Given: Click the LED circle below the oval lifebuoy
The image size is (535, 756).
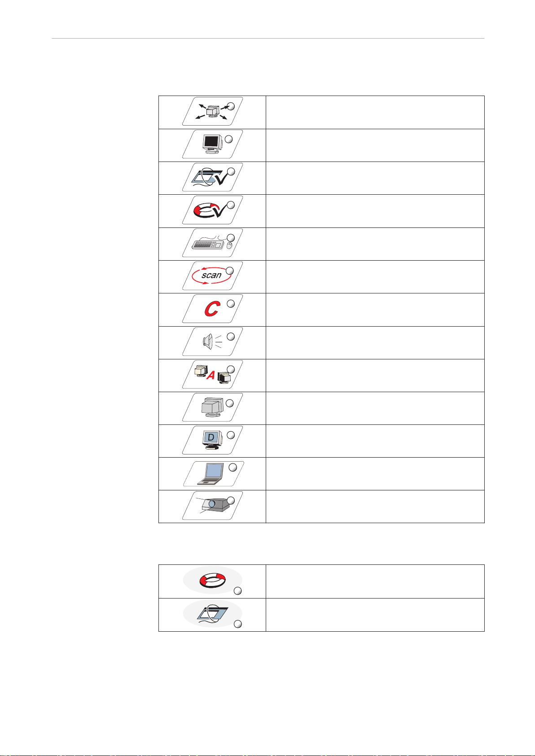Looking at the screenshot, I should (x=238, y=590).
